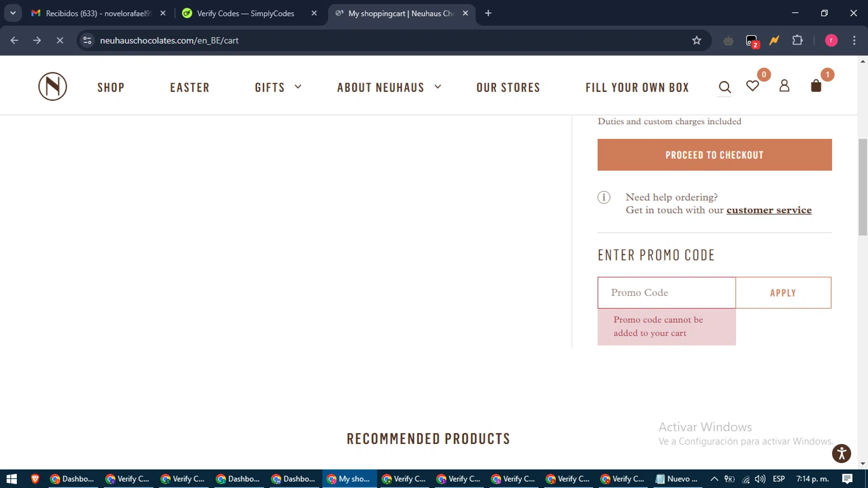Show hidden system tray icons
The height and width of the screenshot is (488, 868).
point(714,479)
